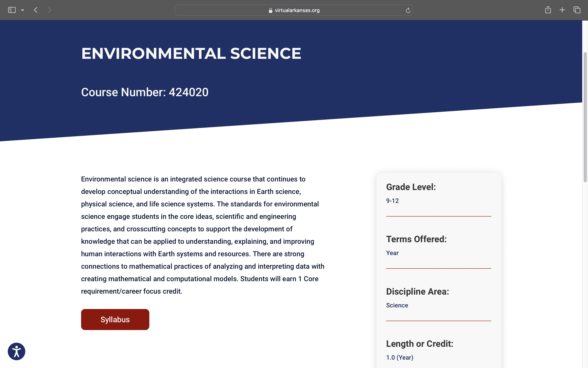Click the virtualarkansas.org address bar
The height and width of the screenshot is (368, 588).
294,10
